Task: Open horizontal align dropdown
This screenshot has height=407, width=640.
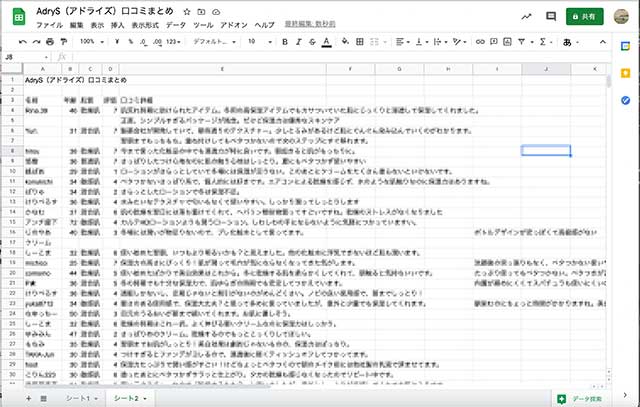Action: tap(403, 42)
